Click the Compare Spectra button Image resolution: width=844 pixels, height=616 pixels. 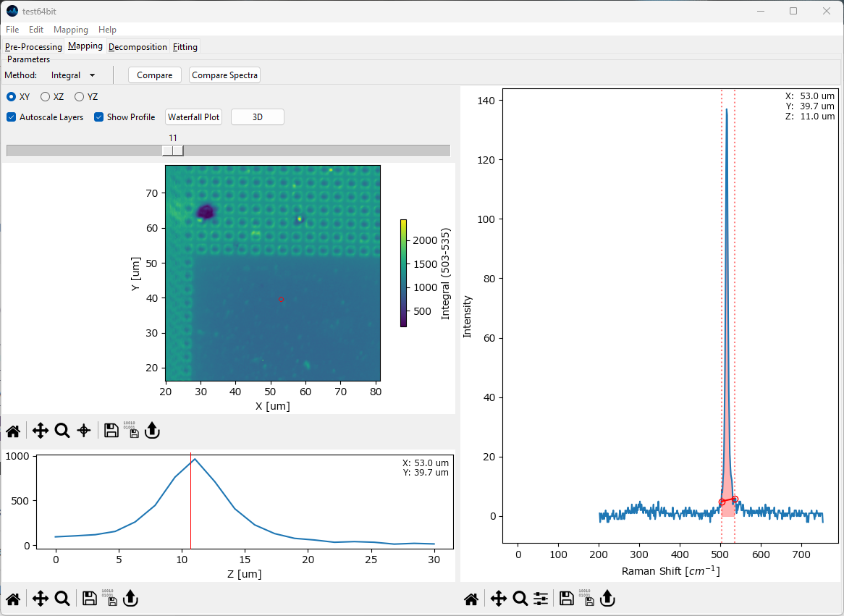[x=224, y=75]
